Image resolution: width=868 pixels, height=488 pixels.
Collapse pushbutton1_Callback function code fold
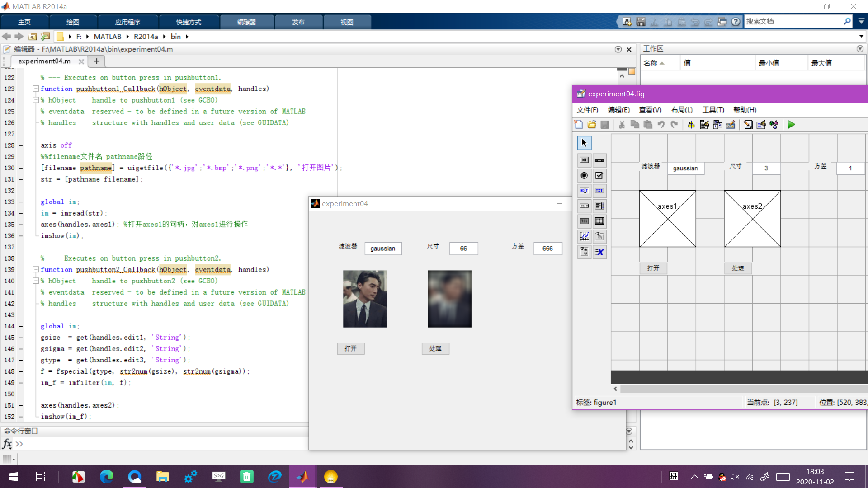(35, 89)
